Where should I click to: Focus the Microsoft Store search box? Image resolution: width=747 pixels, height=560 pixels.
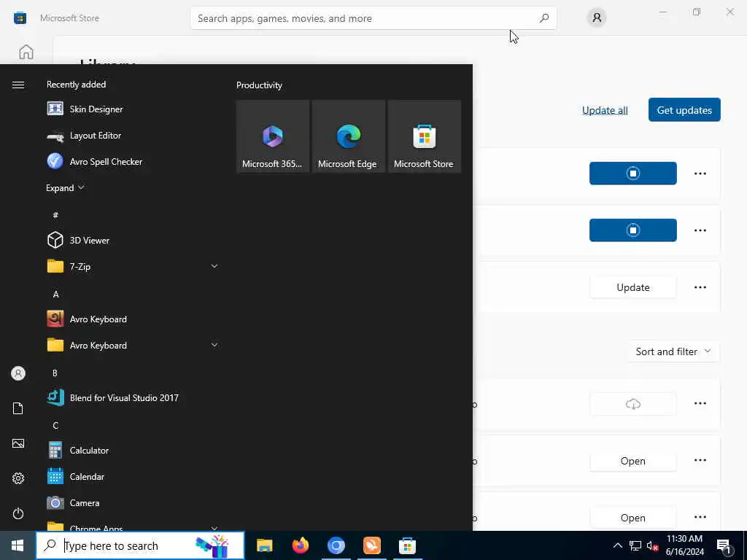pos(373,18)
